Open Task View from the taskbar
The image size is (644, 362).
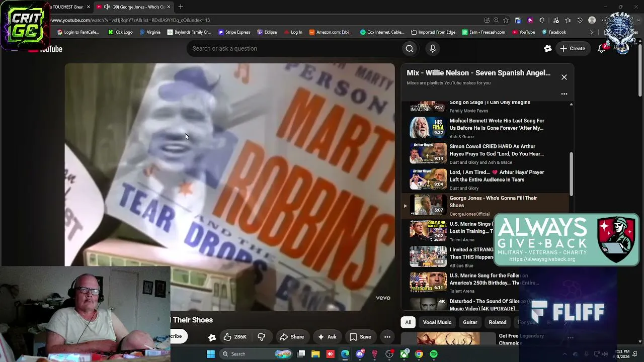[x=301, y=354]
